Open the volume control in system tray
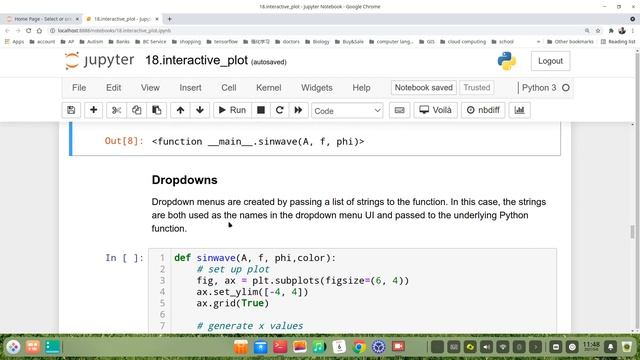This screenshot has height=360, width=640. (487, 347)
